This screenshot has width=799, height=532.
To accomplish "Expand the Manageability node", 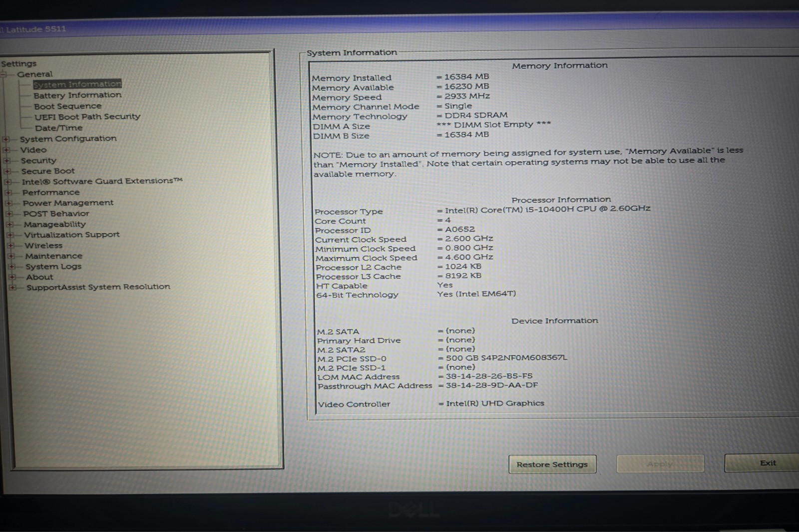I will pyautogui.click(x=10, y=225).
